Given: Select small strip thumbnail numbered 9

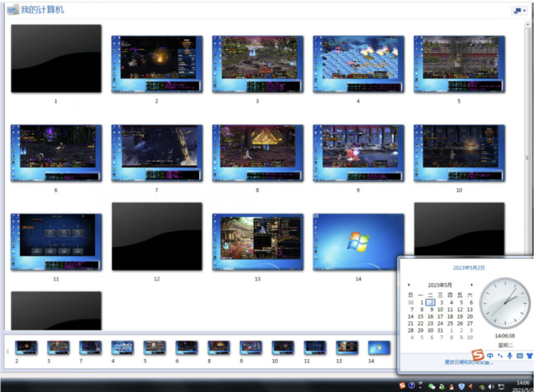Looking at the screenshot, I should (x=250, y=348).
